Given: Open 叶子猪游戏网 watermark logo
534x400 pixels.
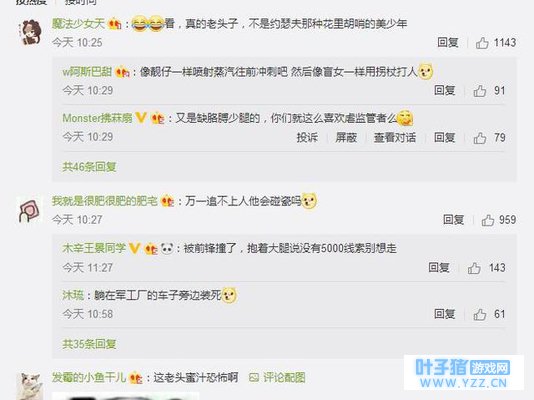Looking at the screenshot, I should point(463,373).
